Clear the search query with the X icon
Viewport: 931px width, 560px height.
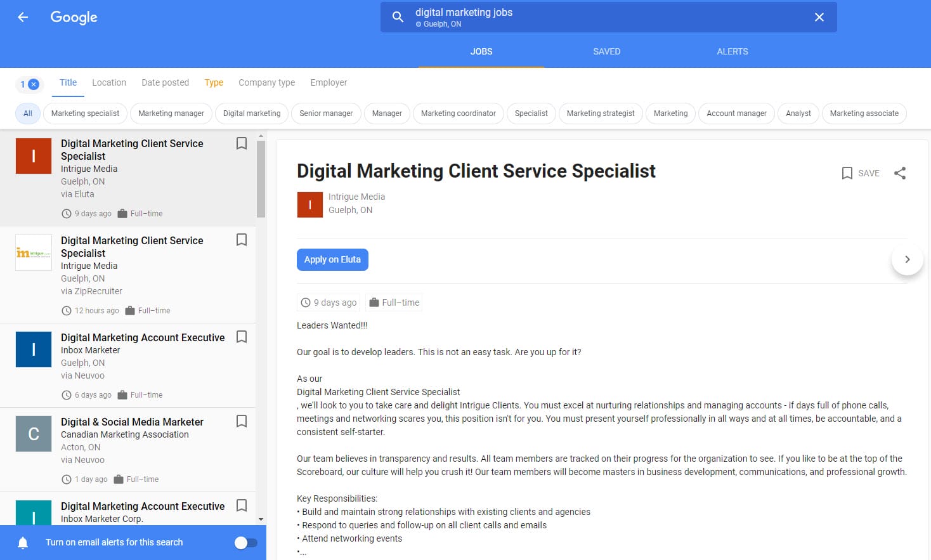tap(819, 17)
